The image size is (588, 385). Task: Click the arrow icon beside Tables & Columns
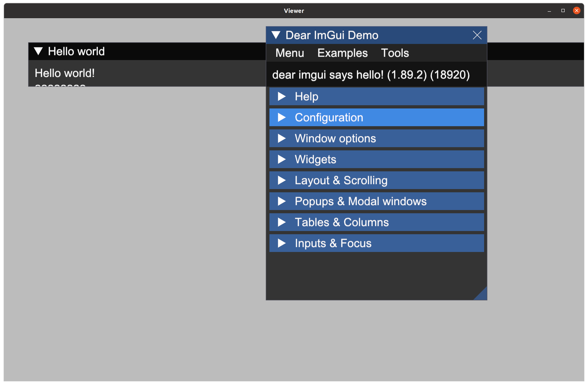pos(281,222)
